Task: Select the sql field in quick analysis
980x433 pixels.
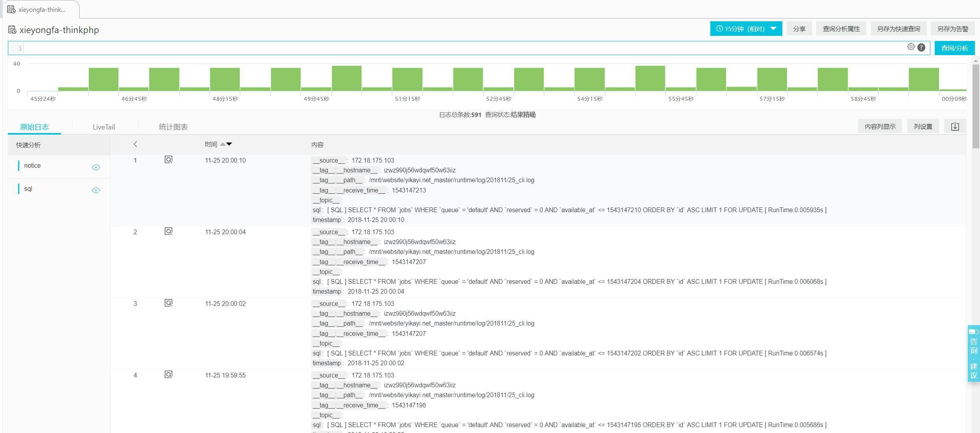Action: coord(28,189)
